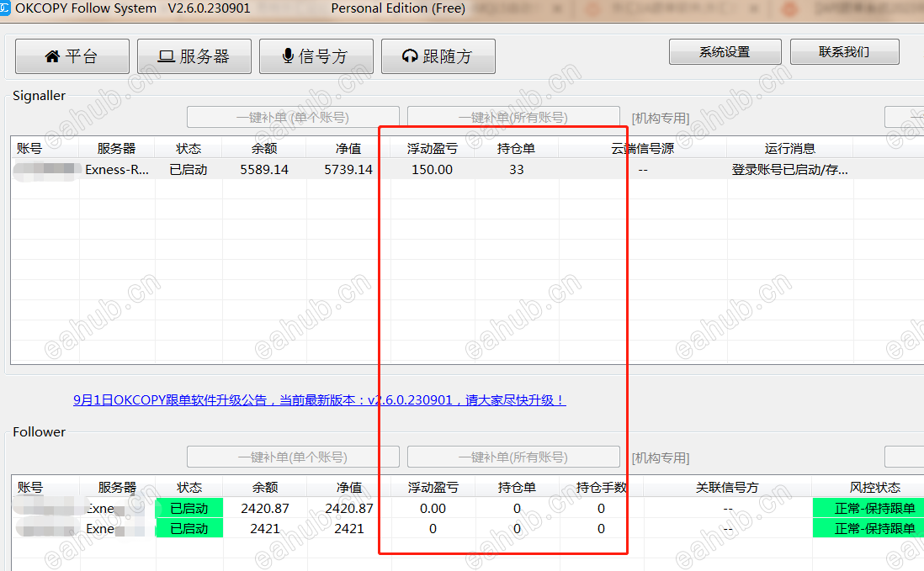Click the monitor icon on the 服务器 button
Viewport: 924px width, 571px height.
(x=167, y=56)
